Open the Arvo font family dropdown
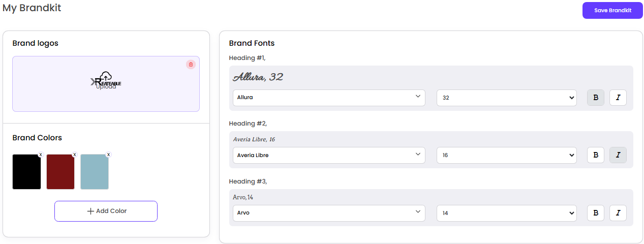 pos(329,213)
